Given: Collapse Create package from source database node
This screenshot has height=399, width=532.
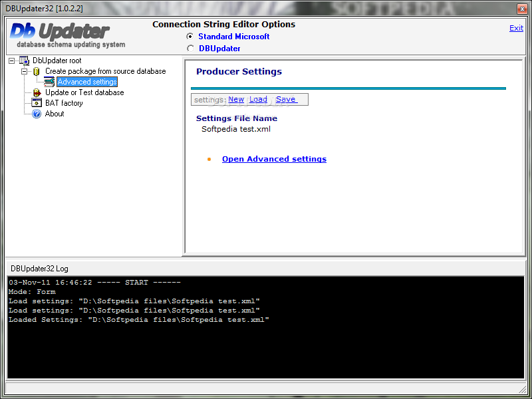Looking at the screenshot, I should click(x=25, y=72).
